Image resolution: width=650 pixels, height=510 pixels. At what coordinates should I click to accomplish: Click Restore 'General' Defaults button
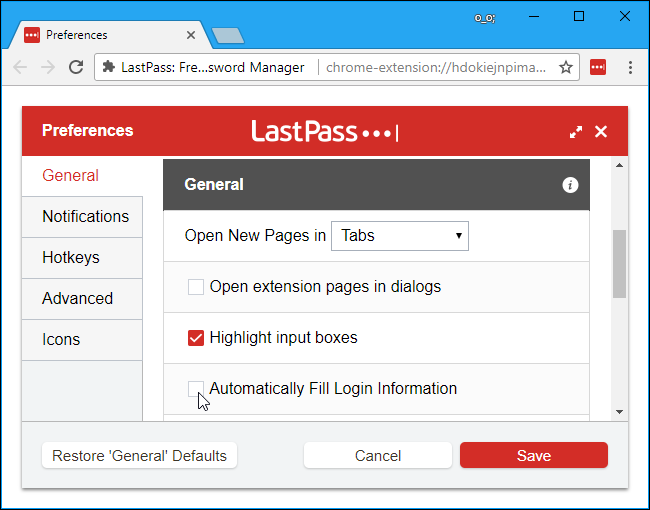[x=139, y=455]
